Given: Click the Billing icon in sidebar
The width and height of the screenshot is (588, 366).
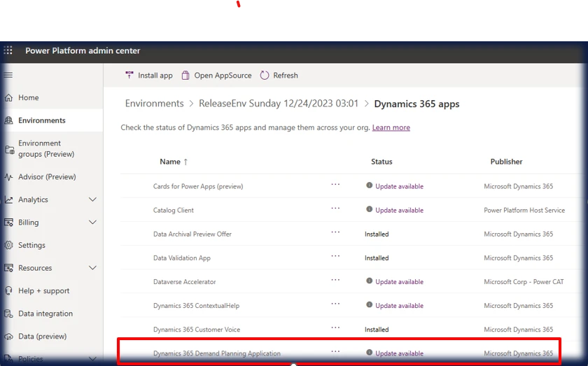Looking at the screenshot, I should [x=8, y=223].
